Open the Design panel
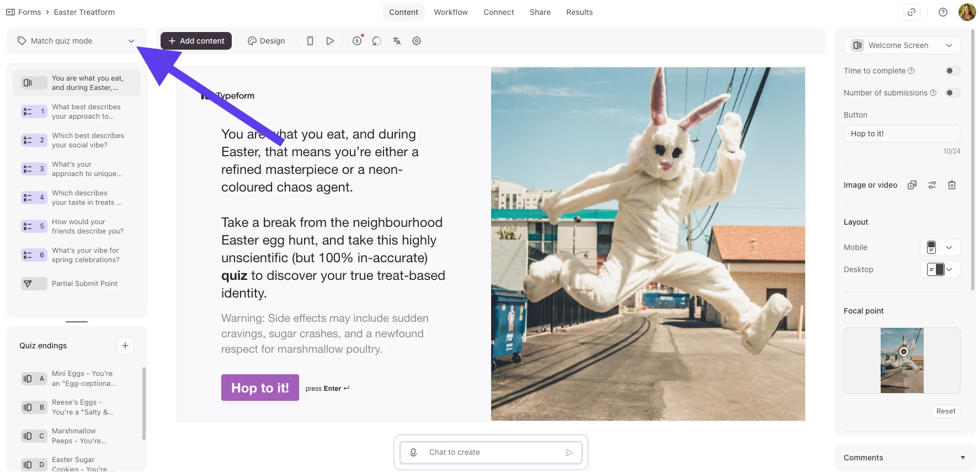980x472 pixels. [x=267, y=41]
